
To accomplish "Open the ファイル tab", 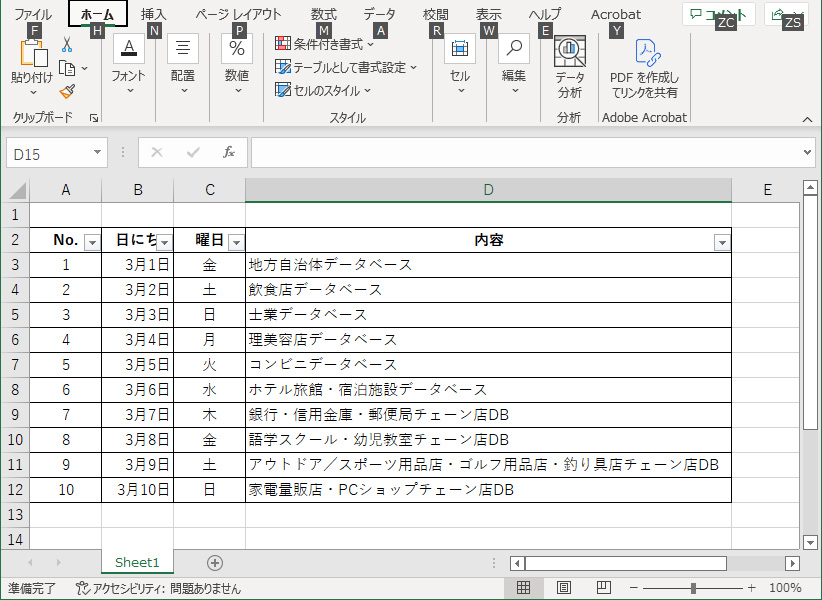I will (x=33, y=14).
